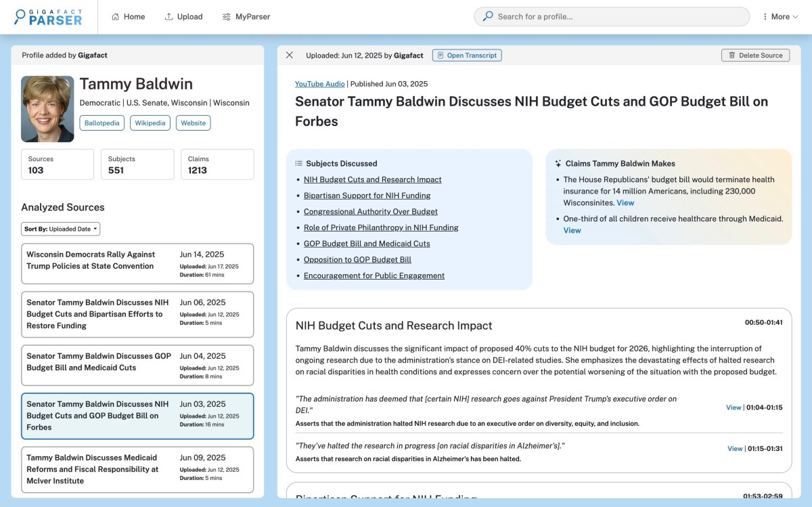Image resolution: width=812 pixels, height=507 pixels.
Task: Select the Claims 1213 stat box
Action: click(x=217, y=164)
